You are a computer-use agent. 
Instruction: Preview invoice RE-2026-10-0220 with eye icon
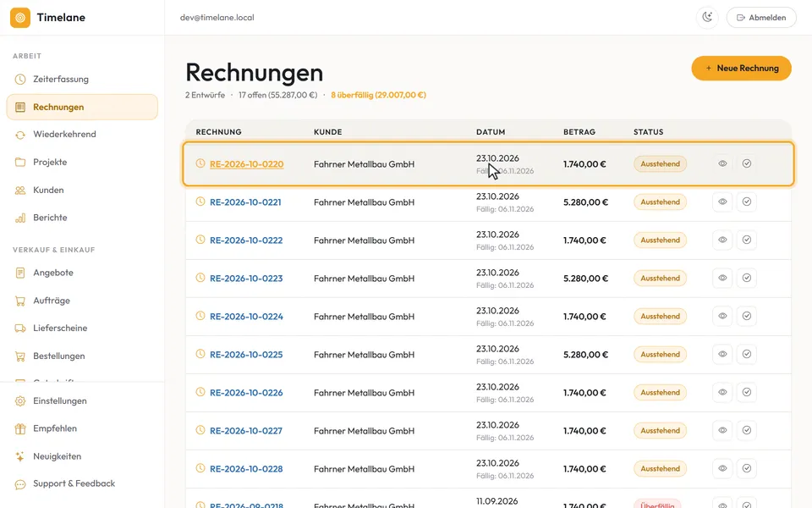tap(722, 163)
